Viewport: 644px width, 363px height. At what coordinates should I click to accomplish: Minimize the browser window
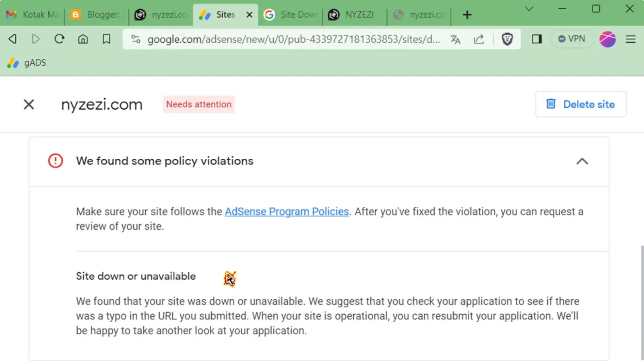(x=562, y=8)
